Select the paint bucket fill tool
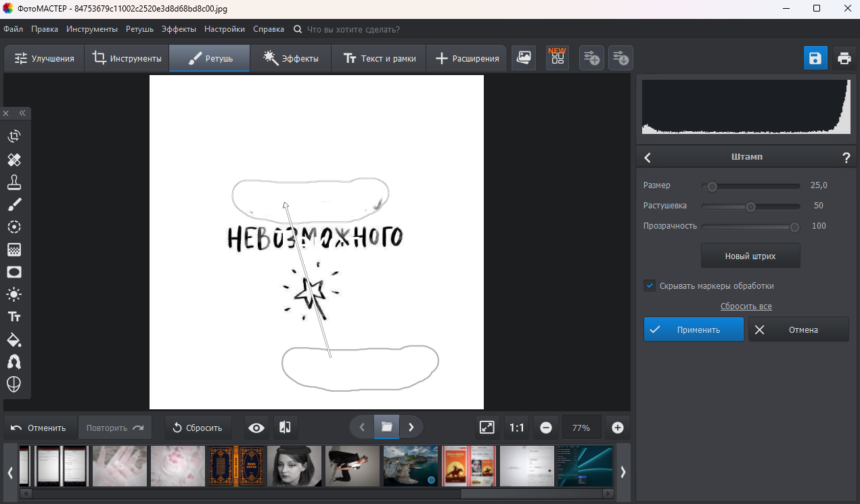 pos(14,340)
